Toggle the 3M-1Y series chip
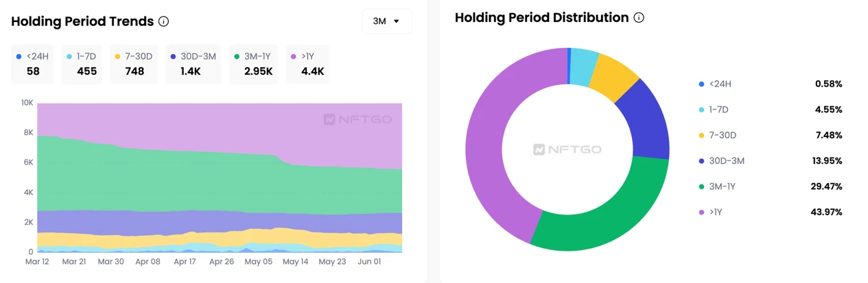The width and height of the screenshot is (868, 283). point(253,64)
